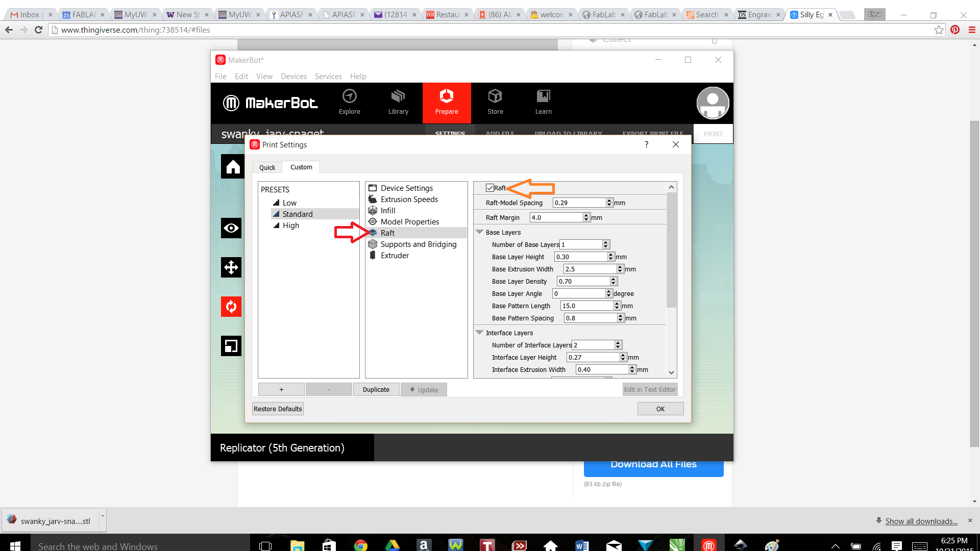Click the Learn icon in MakerBot toolbar
Image resolution: width=980 pixels, height=551 pixels.
click(543, 102)
